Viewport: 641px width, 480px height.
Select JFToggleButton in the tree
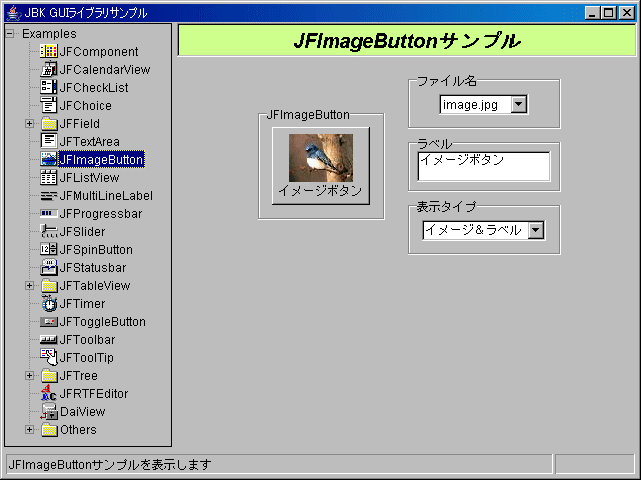(x=102, y=322)
